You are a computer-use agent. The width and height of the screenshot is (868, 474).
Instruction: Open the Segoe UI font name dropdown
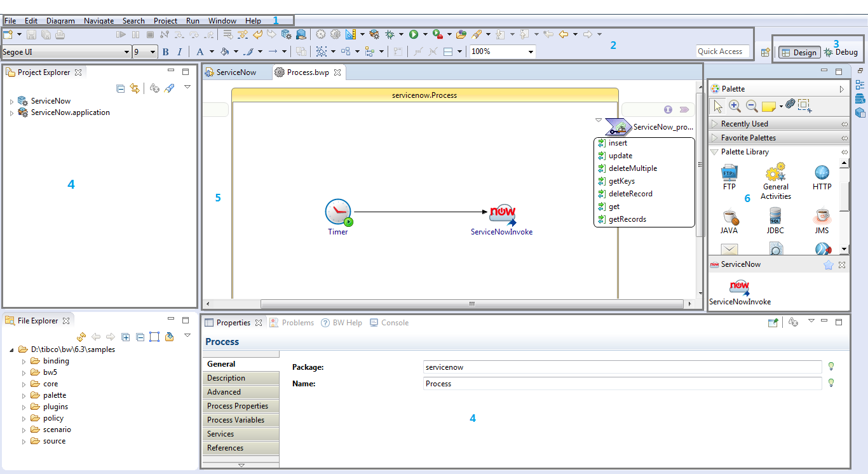pos(126,52)
